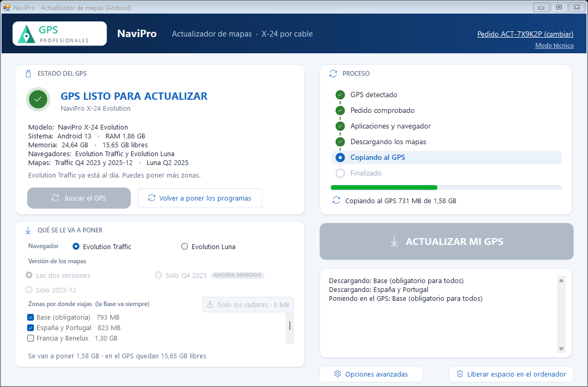This screenshot has height=387, width=588.
Task: Click the Descargando los mapas step icon
Action: click(340, 142)
